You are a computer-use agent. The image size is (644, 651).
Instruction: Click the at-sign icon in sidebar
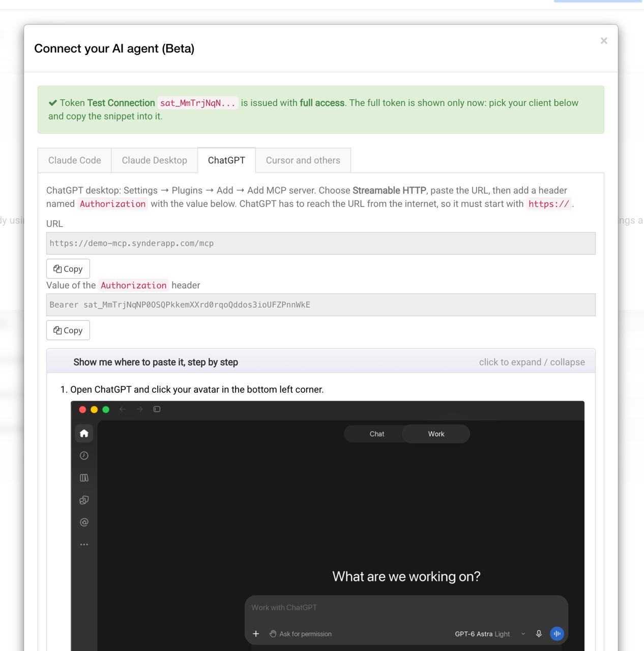click(x=84, y=522)
